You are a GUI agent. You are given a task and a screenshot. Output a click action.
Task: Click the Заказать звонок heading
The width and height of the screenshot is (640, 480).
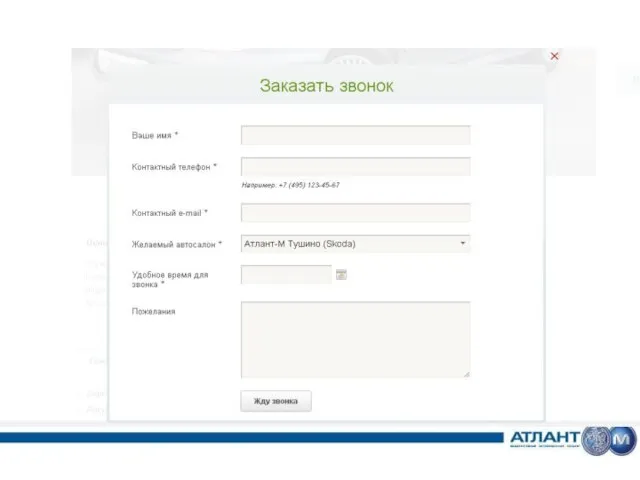(x=327, y=86)
